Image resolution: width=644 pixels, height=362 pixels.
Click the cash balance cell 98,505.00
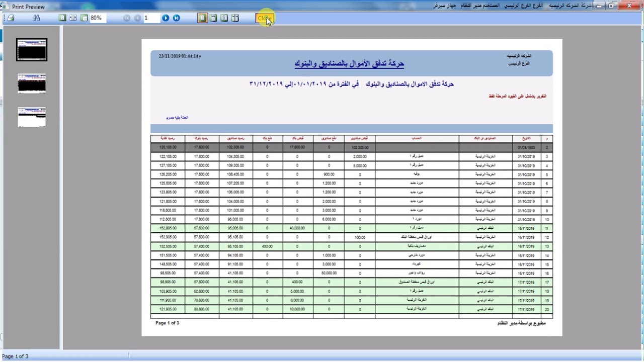(168, 273)
